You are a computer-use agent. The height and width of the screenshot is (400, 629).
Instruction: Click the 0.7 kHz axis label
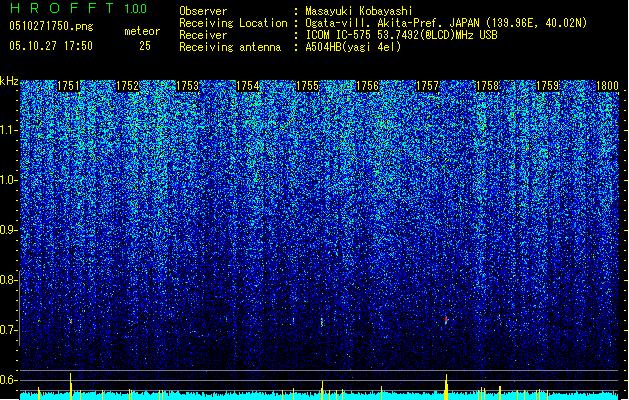point(9,330)
